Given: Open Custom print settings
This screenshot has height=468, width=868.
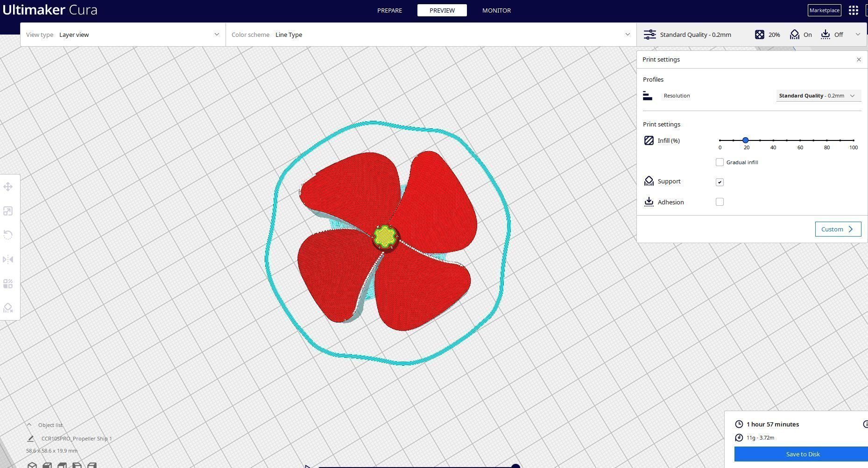Looking at the screenshot, I should point(838,229).
